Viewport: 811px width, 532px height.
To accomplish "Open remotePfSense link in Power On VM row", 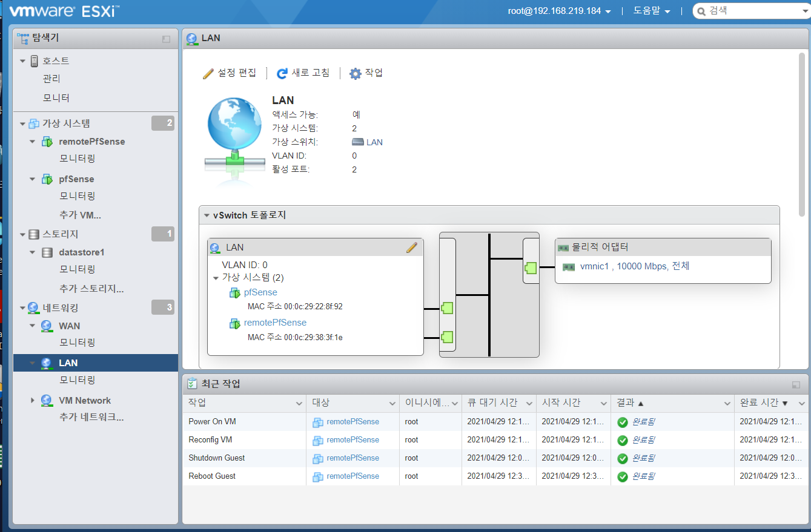I will pos(353,422).
